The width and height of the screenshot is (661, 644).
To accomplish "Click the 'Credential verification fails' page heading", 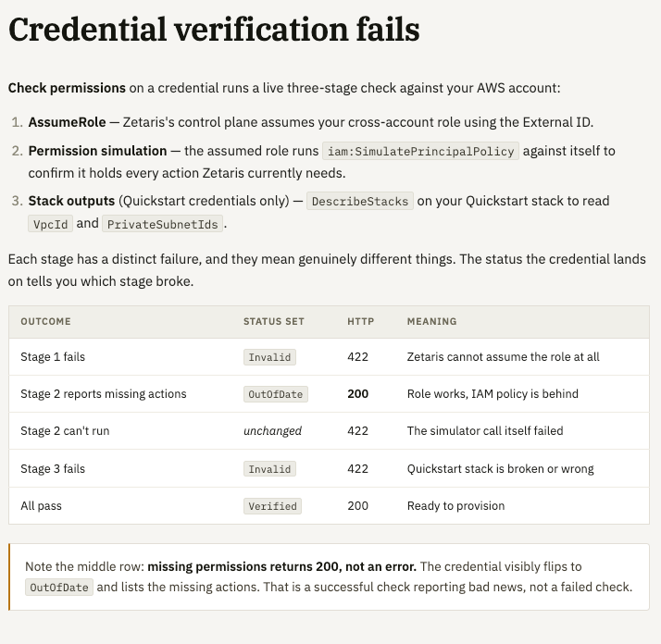I will click(x=214, y=30).
